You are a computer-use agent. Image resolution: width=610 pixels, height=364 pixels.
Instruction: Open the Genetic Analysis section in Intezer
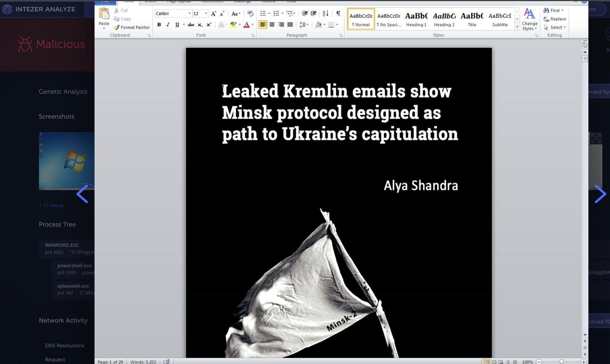click(x=63, y=92)
